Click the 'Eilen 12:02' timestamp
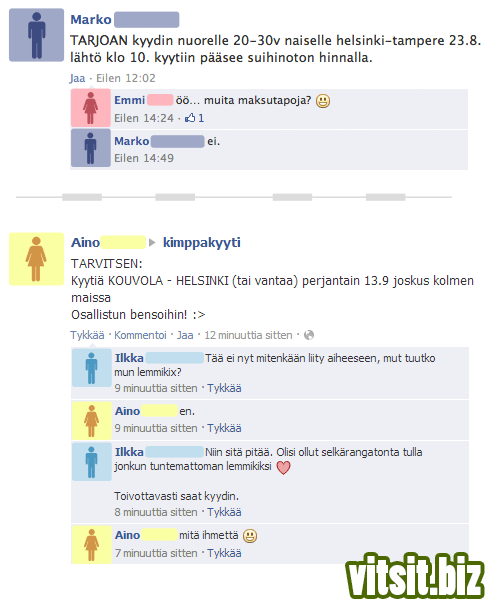The image size is (485, 601). [126, 78]
